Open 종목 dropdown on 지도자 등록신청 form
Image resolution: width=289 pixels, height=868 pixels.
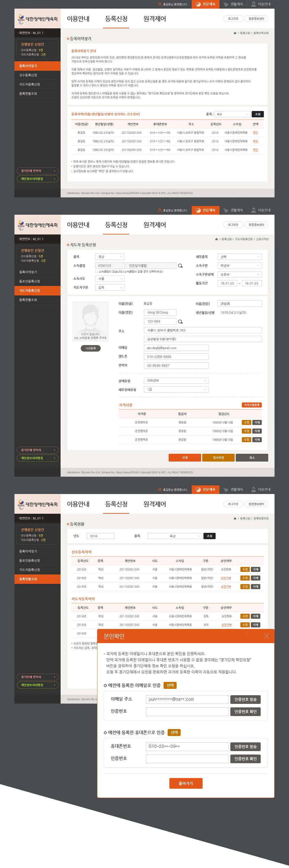tap(110, 257)
